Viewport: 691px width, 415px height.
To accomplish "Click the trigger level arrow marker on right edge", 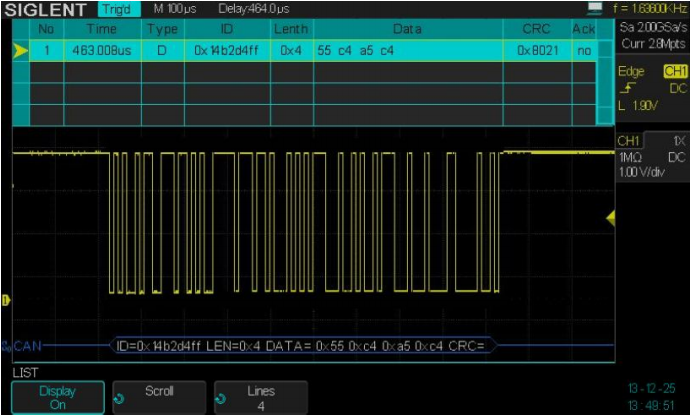I will point(610,218).
